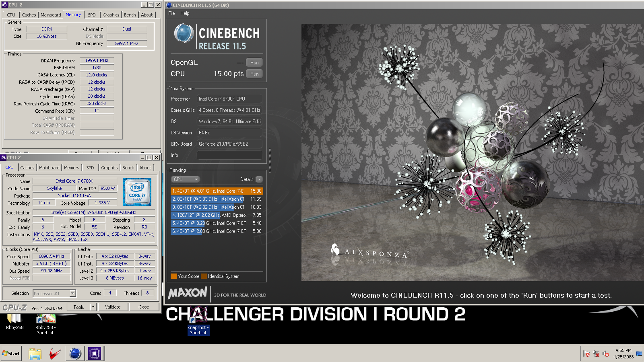Click the Intel Core i7 logo in CPU-Z
The height and width of the screenshot is (362, 644).
(137, 192)
